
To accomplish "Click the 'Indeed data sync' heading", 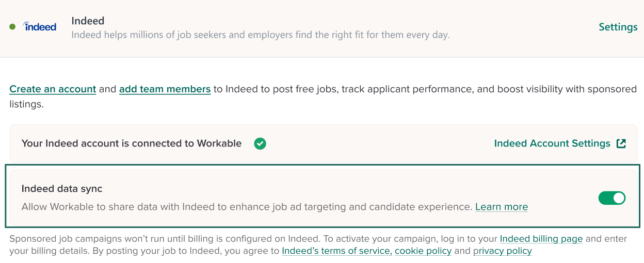I will (62, 189).
